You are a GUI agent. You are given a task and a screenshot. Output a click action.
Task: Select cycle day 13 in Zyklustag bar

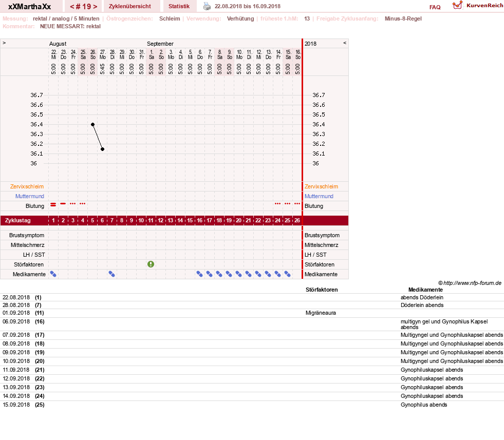(x=171, y=220)
